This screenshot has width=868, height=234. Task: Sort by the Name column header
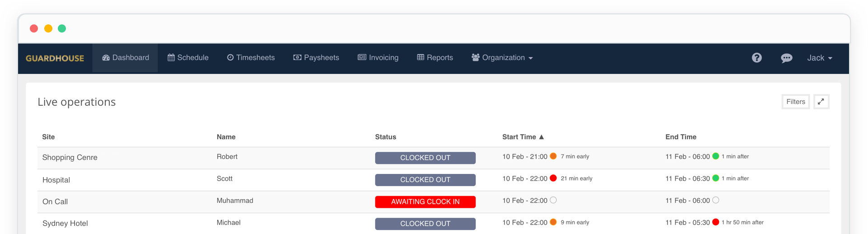[x=226, y=137]
